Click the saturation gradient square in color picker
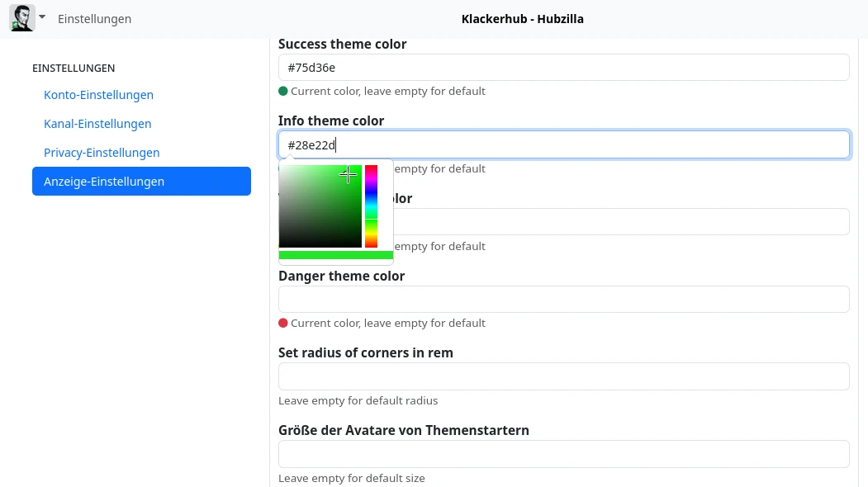Screen dimensions: 868x487 coord(320,206)
